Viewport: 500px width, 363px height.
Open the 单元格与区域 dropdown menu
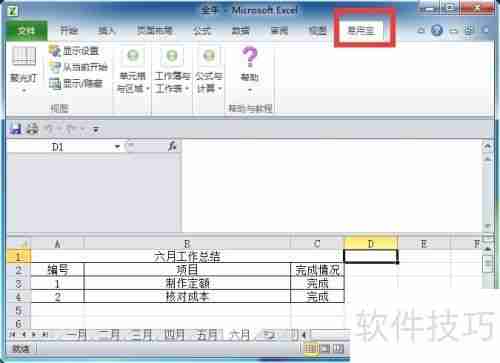point(132,70)
